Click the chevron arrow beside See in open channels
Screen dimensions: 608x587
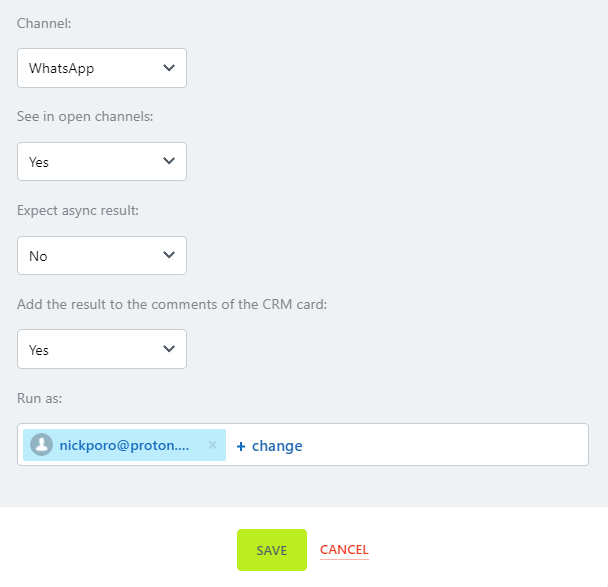point(168,161)
